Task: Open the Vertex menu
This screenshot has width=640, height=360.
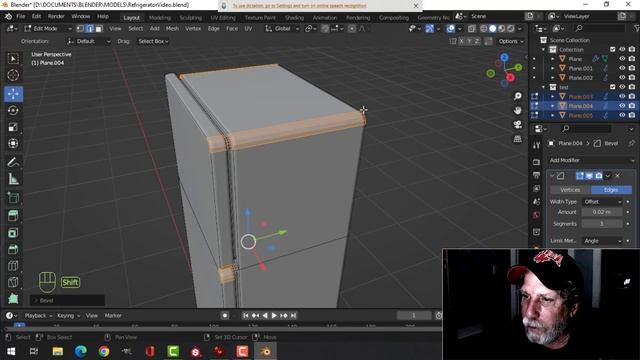Action: pyautogui.click(x=193, y=29)
